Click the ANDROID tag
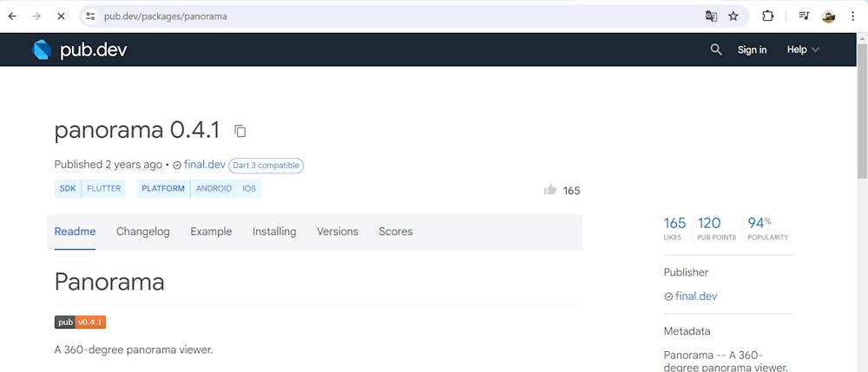Image resolution: width=868 pixels, height=372 pixels. tap(214, 188)
